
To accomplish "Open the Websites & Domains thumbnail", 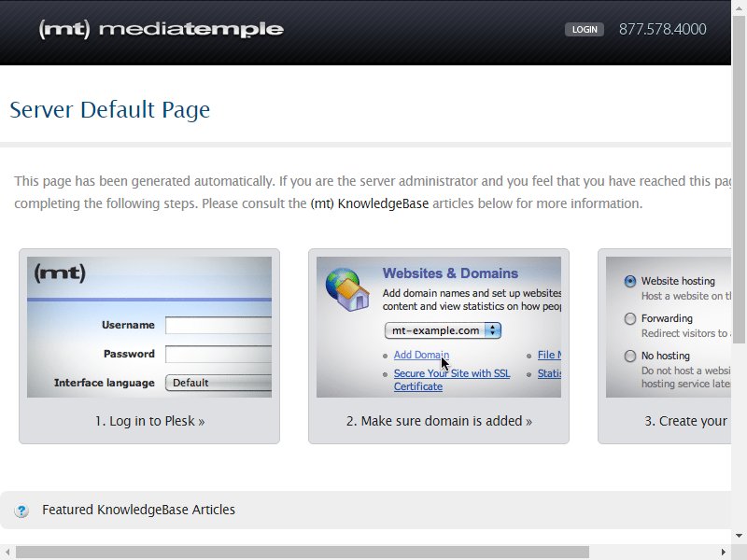I will 439,328.
